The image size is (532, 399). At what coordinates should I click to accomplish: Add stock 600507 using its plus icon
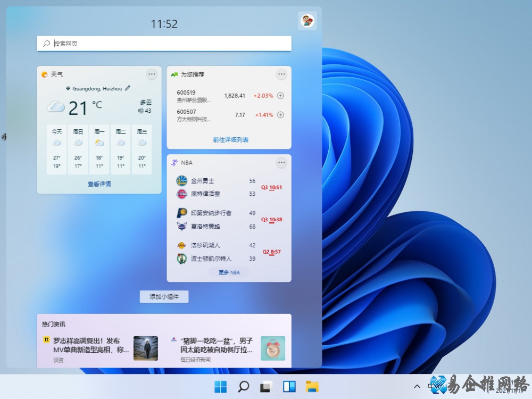281,114
